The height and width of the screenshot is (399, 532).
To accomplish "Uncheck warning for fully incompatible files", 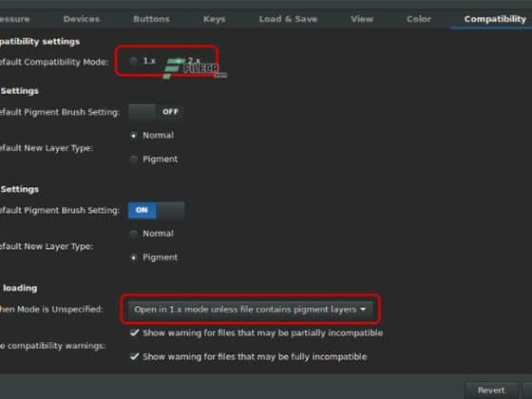I will [134, 356].
